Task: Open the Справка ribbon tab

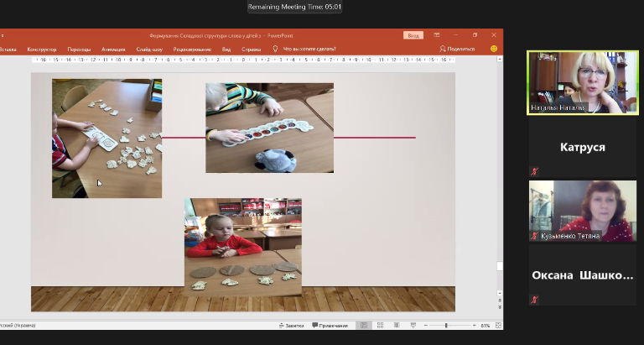Action: (252, 49)
